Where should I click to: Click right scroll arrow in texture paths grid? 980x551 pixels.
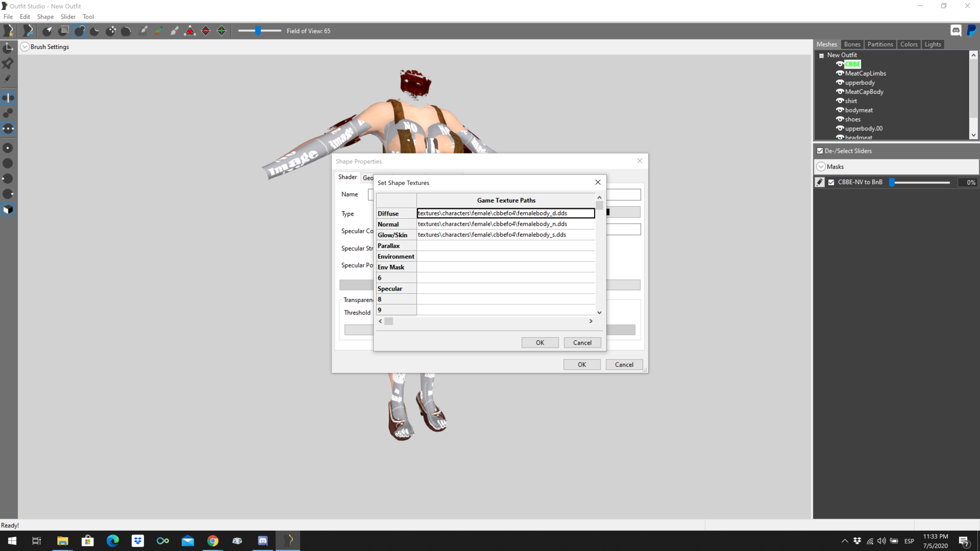pos(591,321)
